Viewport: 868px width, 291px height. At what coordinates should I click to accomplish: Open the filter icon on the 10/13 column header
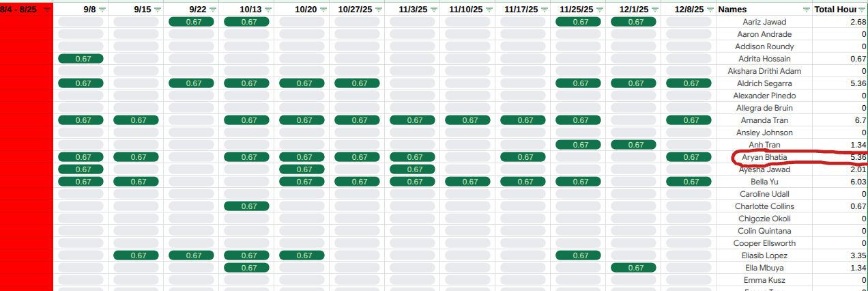pos(268,10)
